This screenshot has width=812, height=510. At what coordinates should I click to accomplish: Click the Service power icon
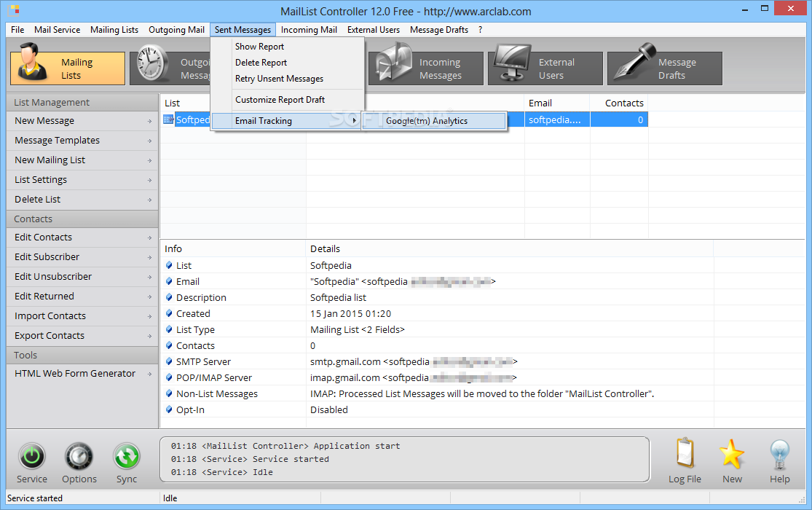pos(31,456)
